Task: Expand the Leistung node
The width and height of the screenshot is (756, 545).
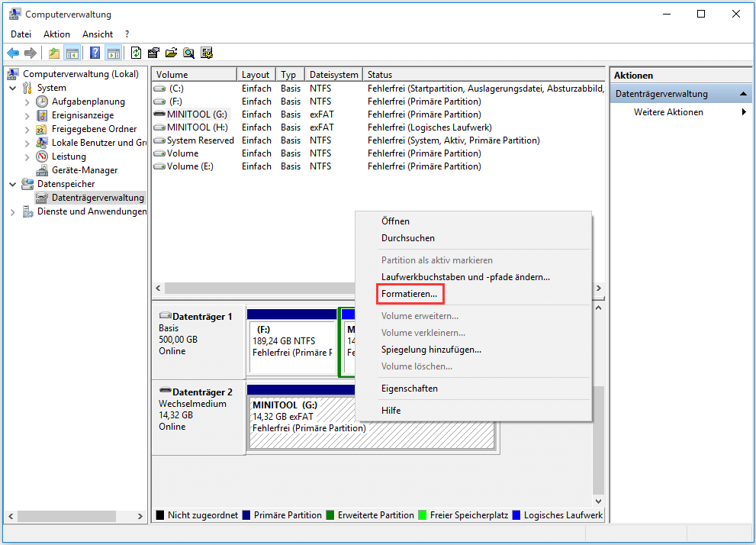Action: (x=27, y=156)
